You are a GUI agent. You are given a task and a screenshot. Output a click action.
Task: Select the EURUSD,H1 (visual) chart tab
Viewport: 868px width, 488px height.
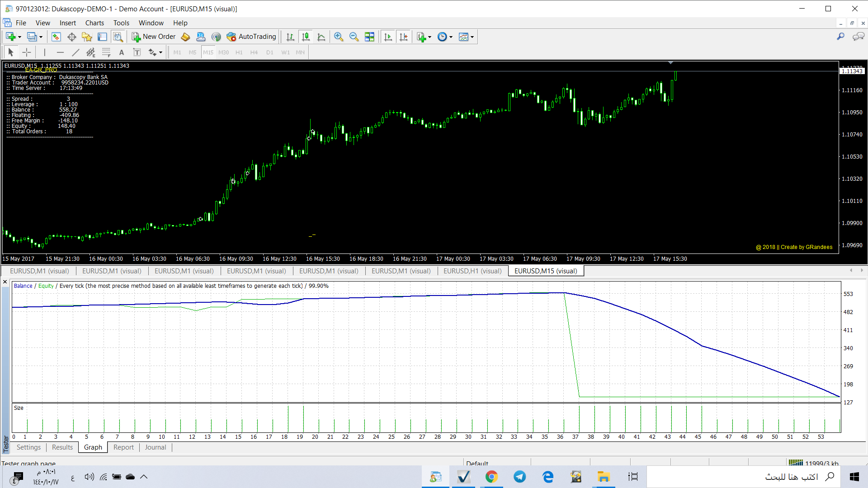472,271
